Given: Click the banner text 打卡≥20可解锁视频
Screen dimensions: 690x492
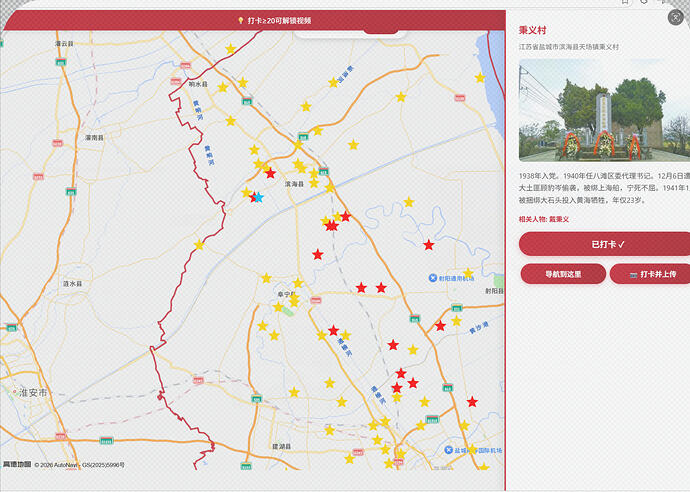Looking at the screenshot, I should point(279,21).
